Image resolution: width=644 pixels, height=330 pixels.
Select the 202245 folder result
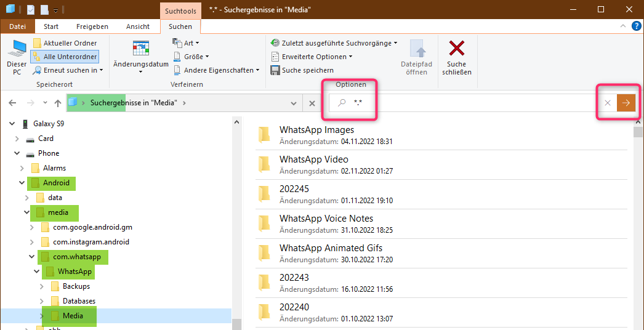[x=441, y=194]
